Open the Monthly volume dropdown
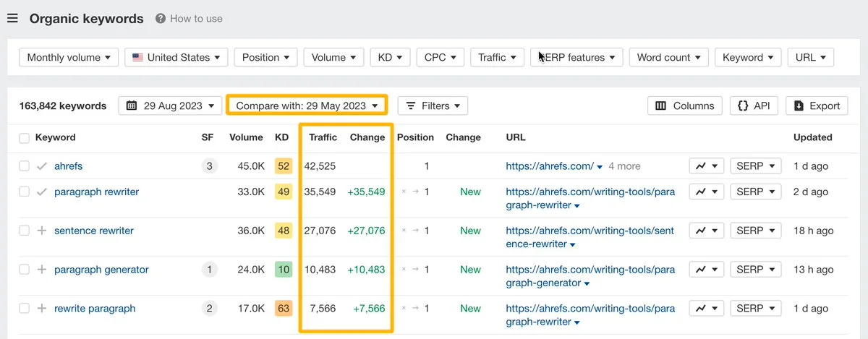Screen dimensions: 868x339 point(69,58)
